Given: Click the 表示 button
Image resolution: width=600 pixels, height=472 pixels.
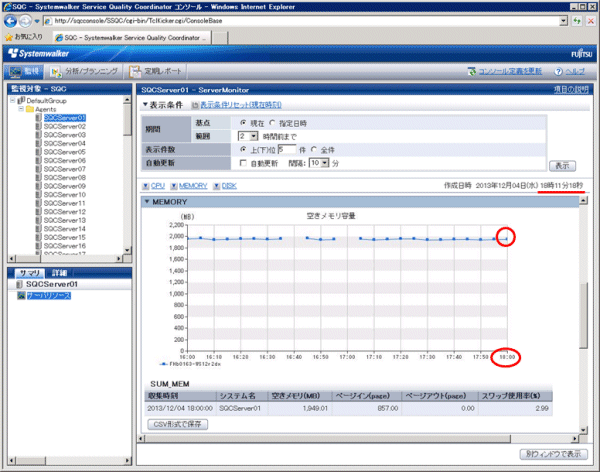Looking at the screenshot, I should (562, 166).
